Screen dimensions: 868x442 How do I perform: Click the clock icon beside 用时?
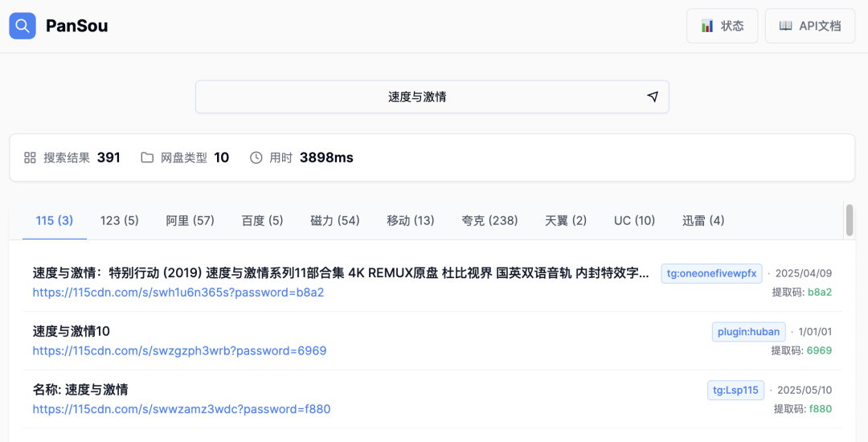(x=256, y=158)
